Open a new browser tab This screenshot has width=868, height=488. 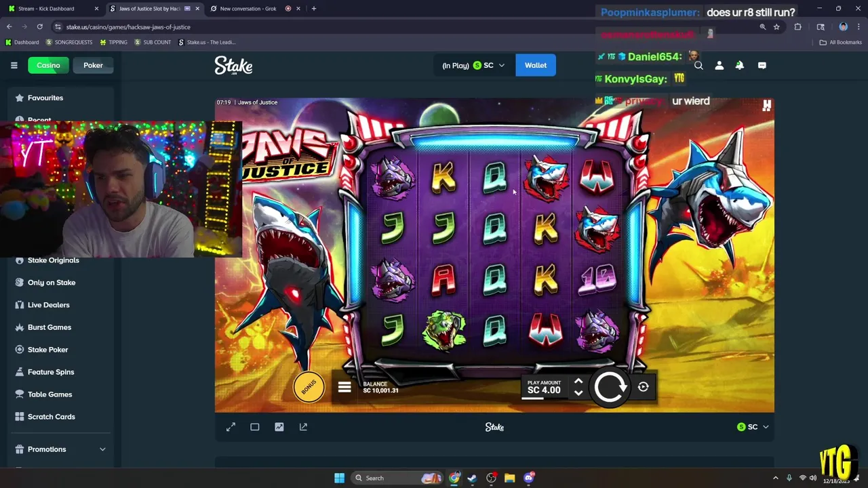(313, 9)
